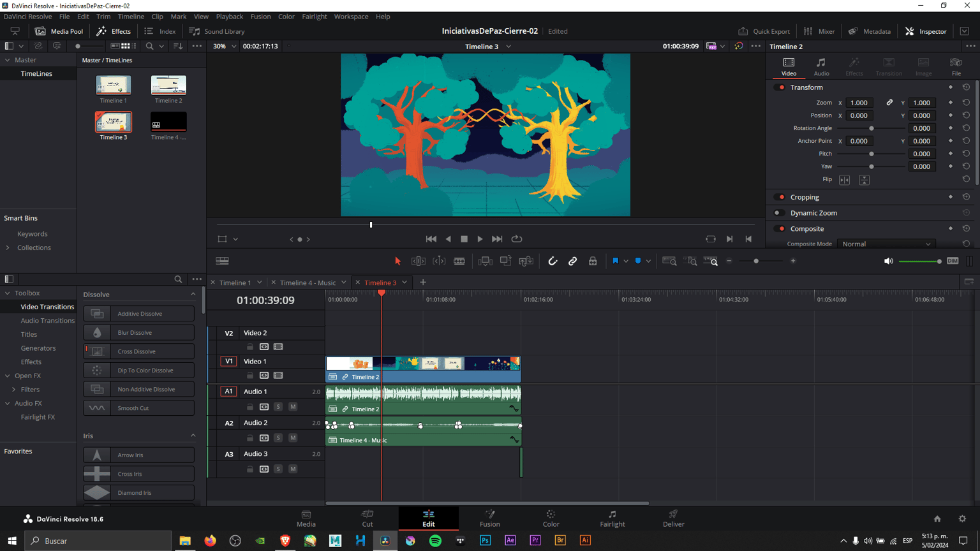980x551 pixels.
Task: Stop playback in the viewer
Action: click(x=464, y=239)
